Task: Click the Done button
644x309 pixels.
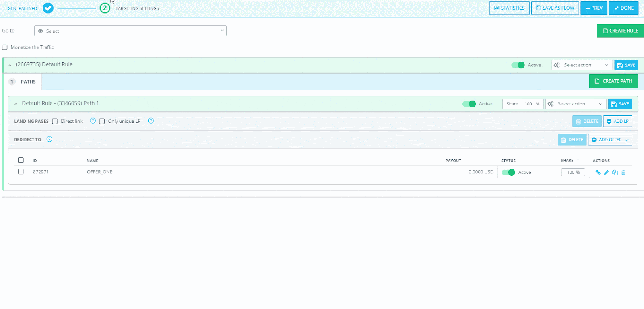Action: [x=623, y=8]
